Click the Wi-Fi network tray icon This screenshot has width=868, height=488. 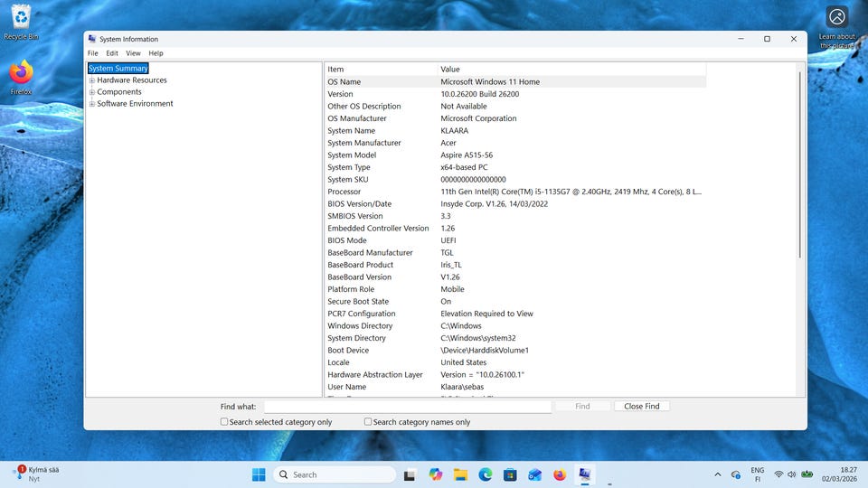[778, 474]
